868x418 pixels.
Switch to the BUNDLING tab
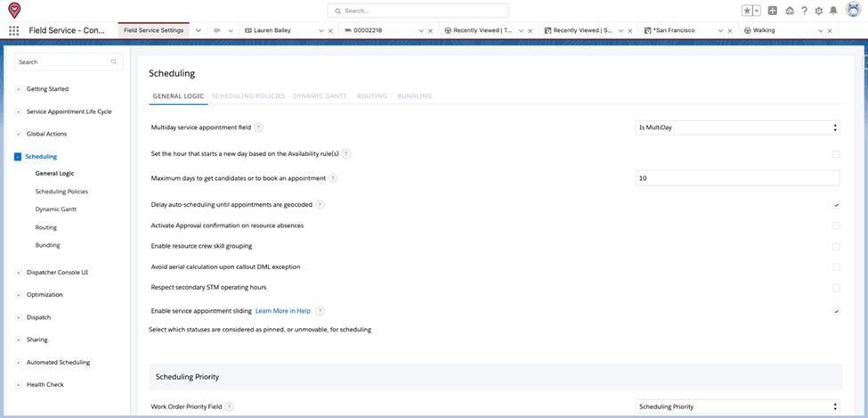click(415, 96)
